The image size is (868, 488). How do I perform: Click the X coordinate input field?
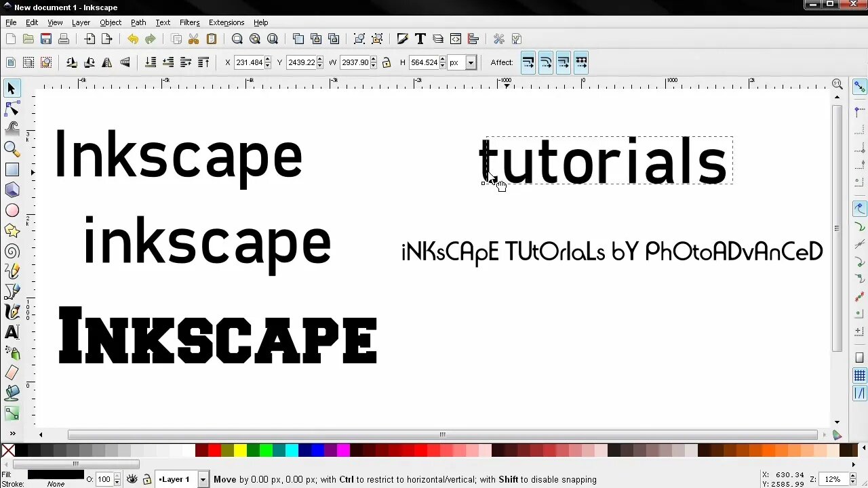click(249, 62)
